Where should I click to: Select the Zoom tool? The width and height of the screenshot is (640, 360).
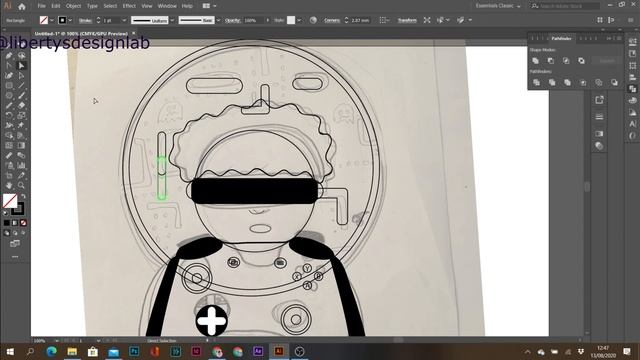click(x=21, y=185)
